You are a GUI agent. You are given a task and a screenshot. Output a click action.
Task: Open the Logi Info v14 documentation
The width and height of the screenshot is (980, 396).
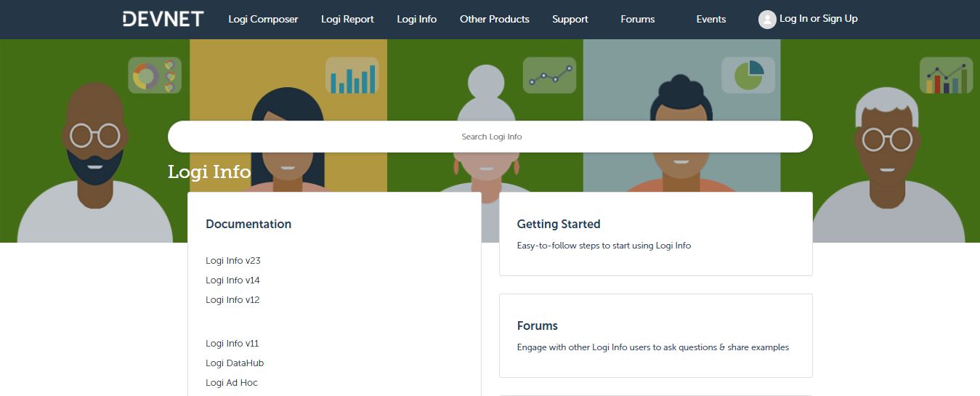[232, 280]
